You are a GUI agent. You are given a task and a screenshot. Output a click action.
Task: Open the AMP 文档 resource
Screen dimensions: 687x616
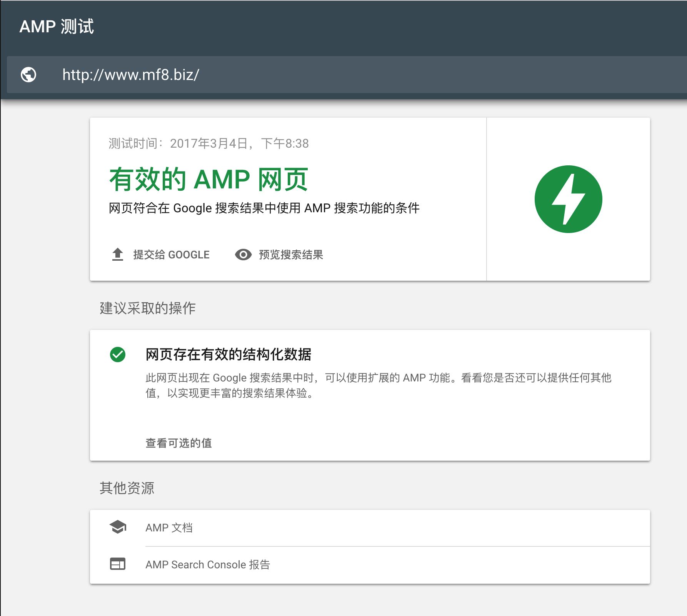click(x=370, y=528)
